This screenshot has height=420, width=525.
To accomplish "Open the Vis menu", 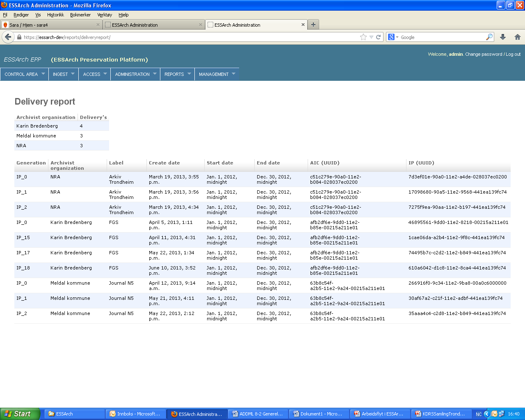I will (38, 15).
